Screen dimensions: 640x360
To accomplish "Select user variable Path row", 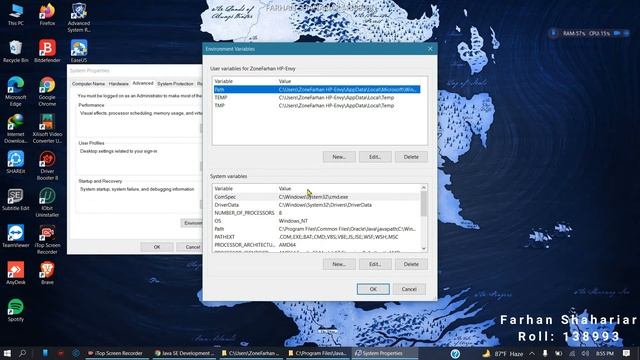I will [x=317, y=89].
